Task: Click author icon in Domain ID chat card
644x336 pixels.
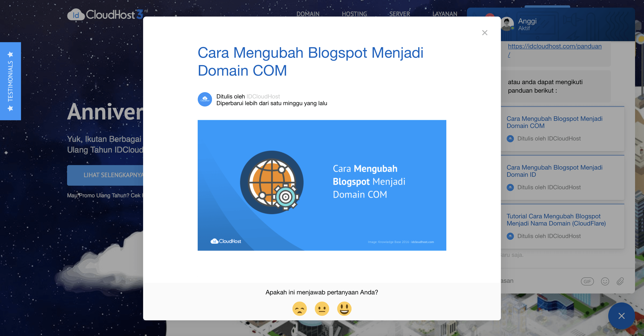Action: coord(510,187)
